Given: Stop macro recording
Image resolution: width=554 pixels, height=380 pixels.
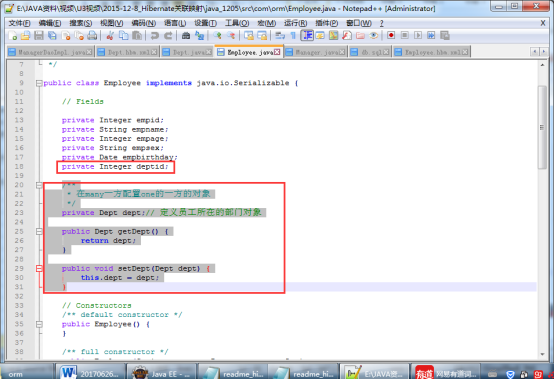Looking at the screenshot, I should coord(405,35).
